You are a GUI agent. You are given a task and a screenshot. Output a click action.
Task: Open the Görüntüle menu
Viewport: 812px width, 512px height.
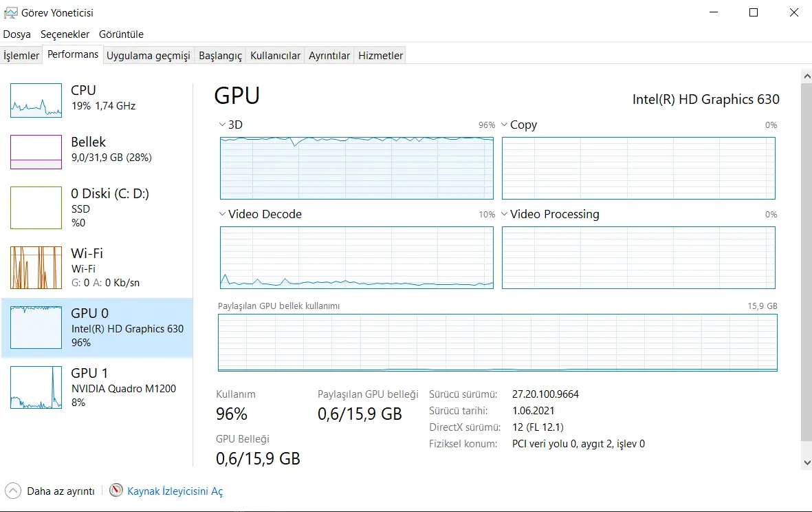pyautogui.click(x=121, y=34)
